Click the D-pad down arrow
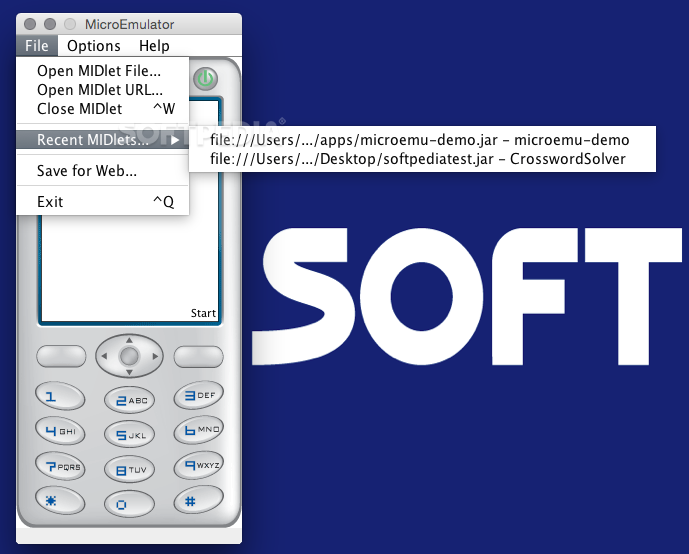The height and width of the screenshot is (554, 689). click(129, 373)
